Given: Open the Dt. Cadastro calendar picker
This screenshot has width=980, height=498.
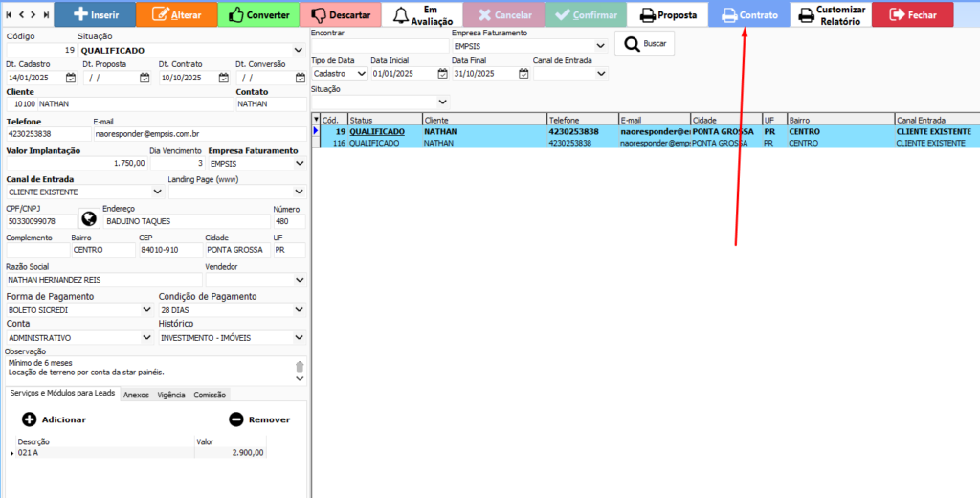Looking at the screenshot, I should [70, 78].
